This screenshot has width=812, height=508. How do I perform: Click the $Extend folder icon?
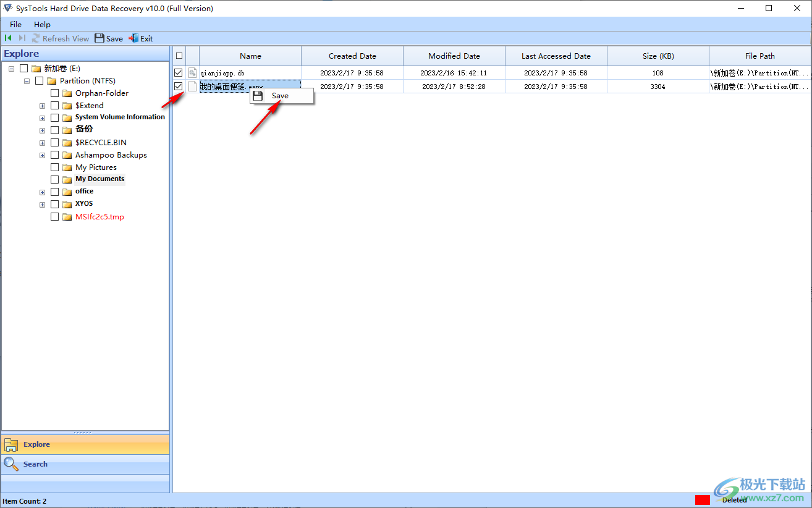(x=67, y=106)
